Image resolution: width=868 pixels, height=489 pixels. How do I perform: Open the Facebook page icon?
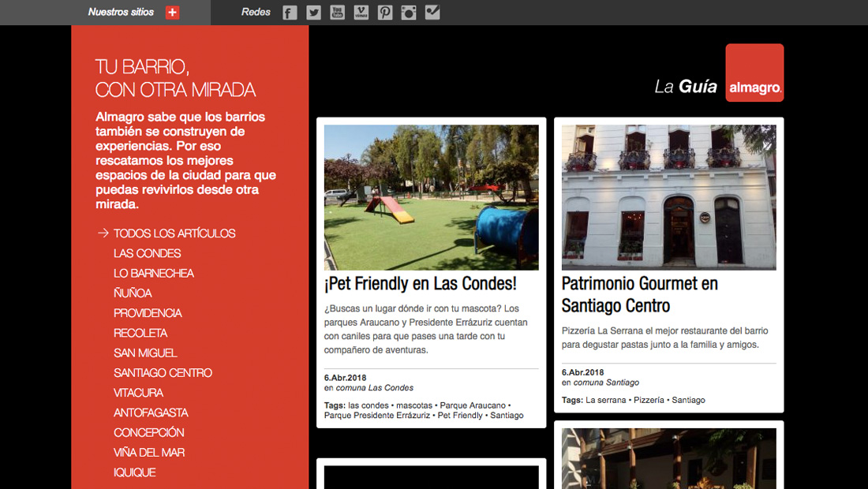290,13
